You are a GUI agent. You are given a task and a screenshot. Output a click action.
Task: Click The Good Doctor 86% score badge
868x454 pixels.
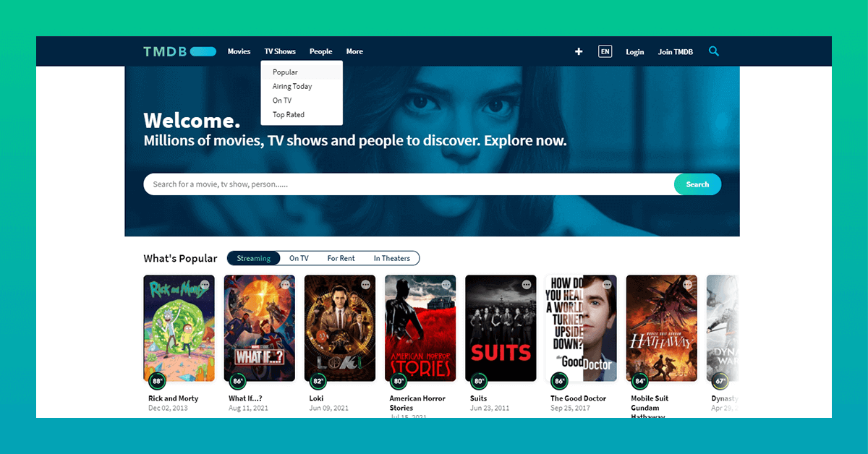559,381
